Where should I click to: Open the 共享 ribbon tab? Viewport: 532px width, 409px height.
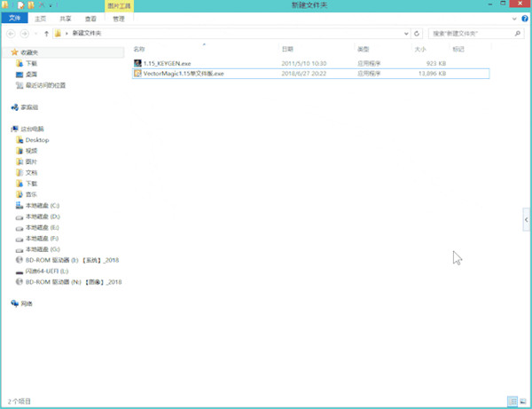pyautogui.click(x=66, y=17)
